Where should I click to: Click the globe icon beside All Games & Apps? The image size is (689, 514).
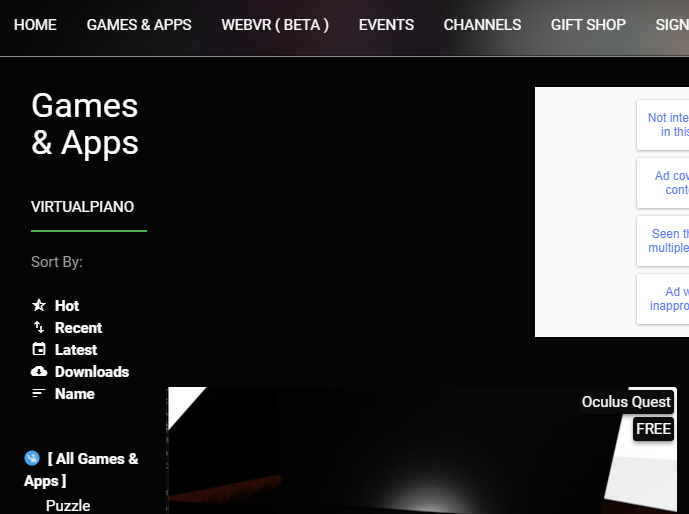click(x=32, y=458)
